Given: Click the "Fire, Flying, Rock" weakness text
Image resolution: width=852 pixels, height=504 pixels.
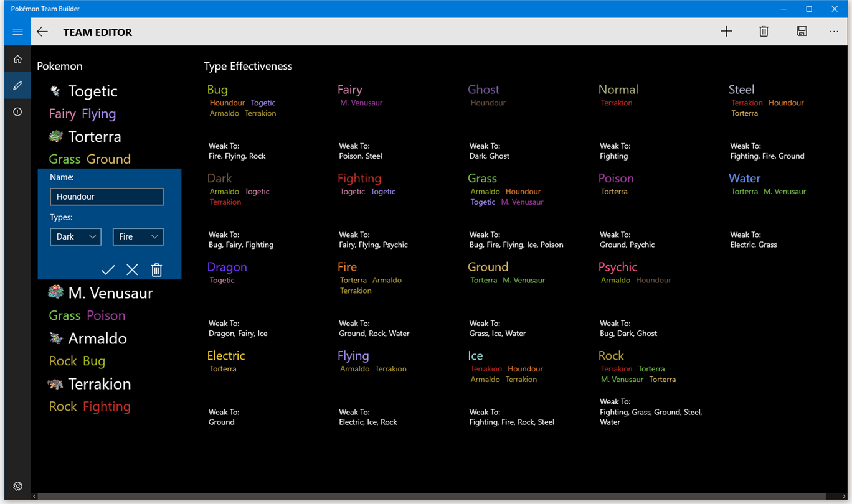Looking at the screenshot, I should point(237,156).
